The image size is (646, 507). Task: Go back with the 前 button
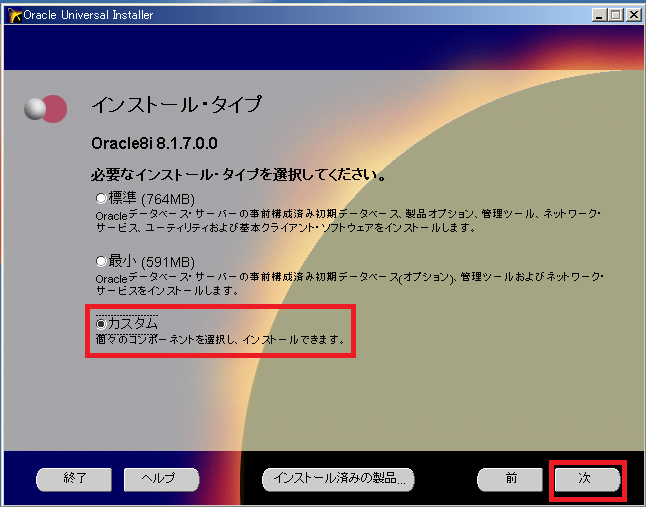tap(510, 479)
